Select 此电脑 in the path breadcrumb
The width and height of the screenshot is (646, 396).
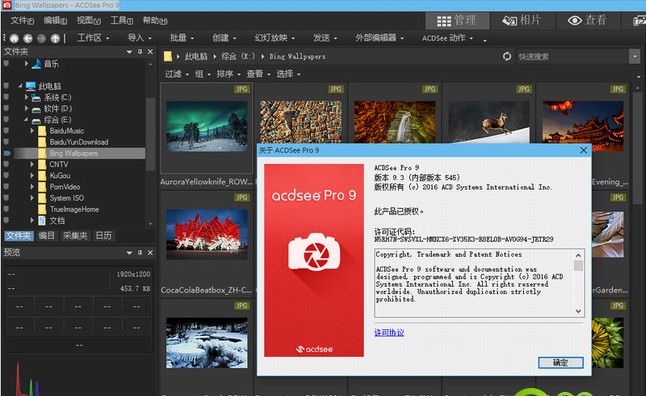(x=196, y=56)
